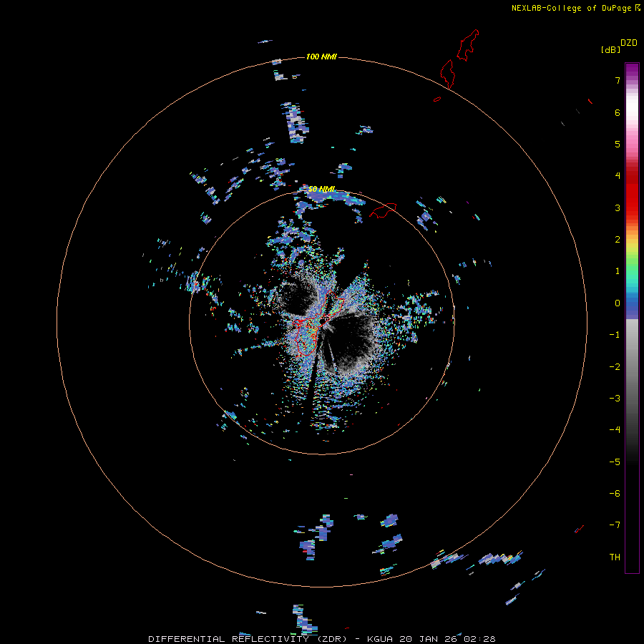Image resolution: width=644 pixels, height=644 pixels.
Task: Click the colorbar tick label -4
Action: [615, 430]
